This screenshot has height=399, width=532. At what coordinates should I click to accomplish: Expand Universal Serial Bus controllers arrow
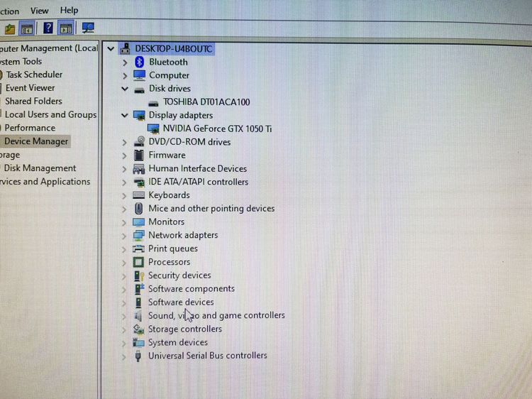pos(124,356)
